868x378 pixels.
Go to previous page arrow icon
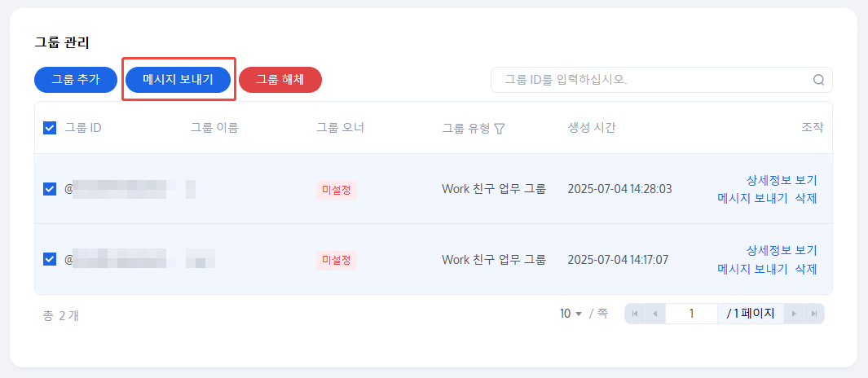(655, 314)
